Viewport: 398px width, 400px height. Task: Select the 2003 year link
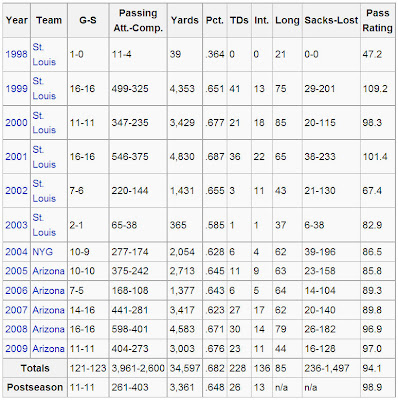[16, 225]
